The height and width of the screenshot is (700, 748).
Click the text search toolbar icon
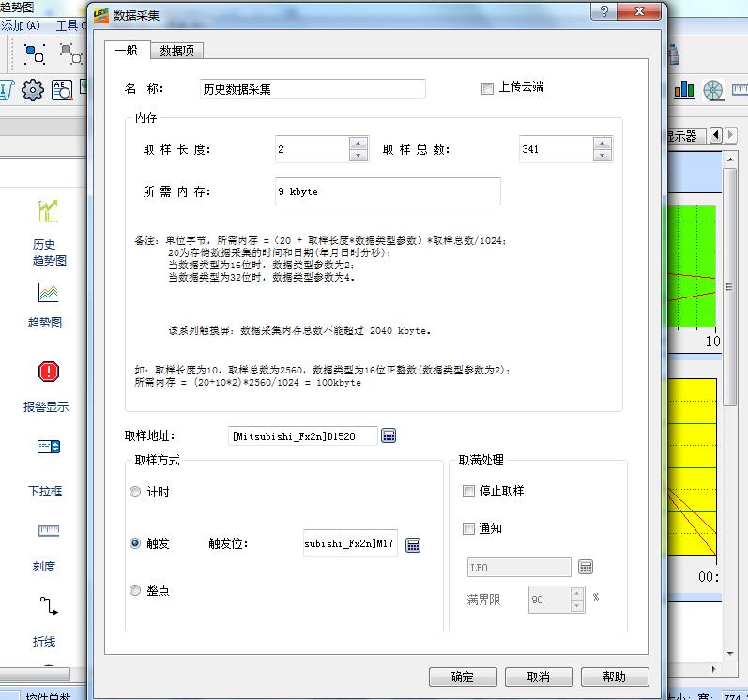[x=62, y=90]
